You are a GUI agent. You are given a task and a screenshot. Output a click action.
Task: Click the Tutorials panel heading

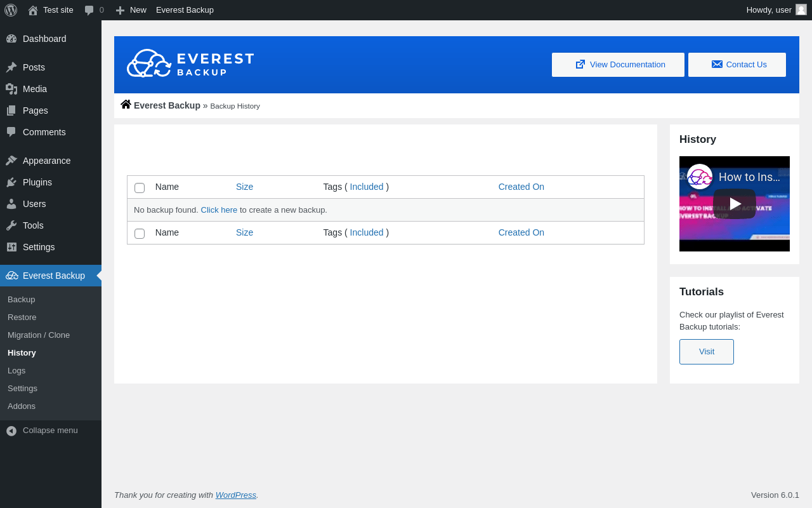pos(702,292)
